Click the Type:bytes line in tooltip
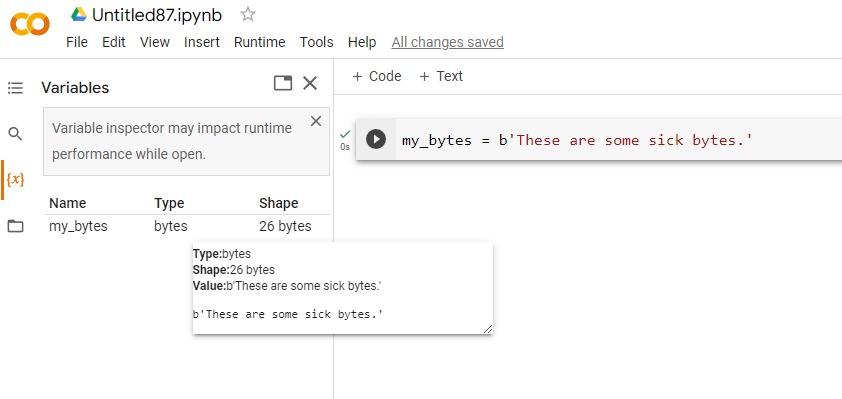 click(x=222, y=253)
